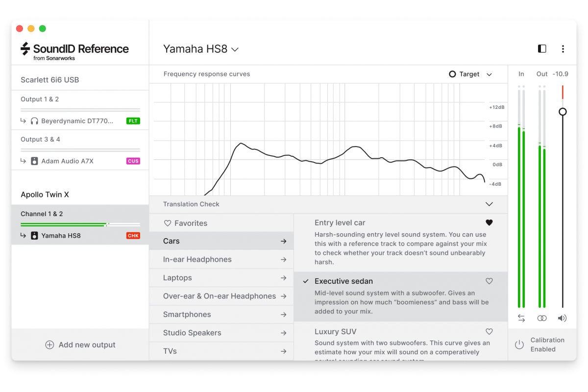588x392 pixels.
Task: Open the three-dot more options menu
Action: (x=563, y=49)
